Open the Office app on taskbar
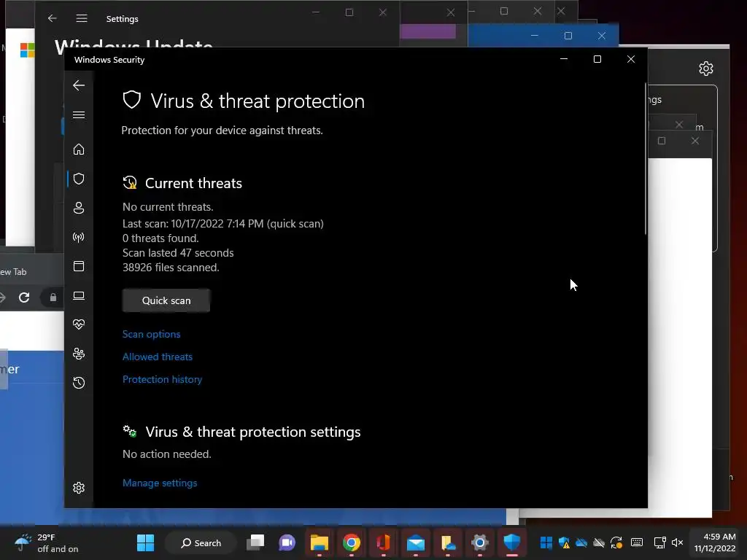Viewport: 747px width, 560px height. coord(383,542)
